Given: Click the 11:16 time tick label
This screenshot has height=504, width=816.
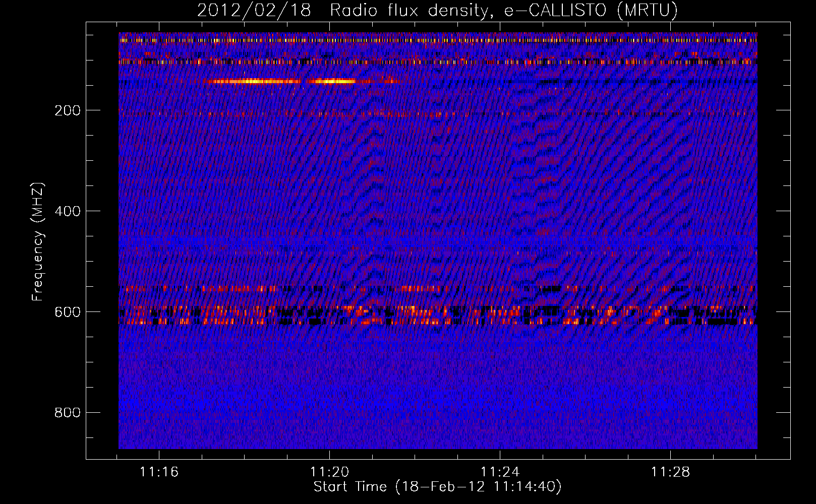Looking at the screenshot, I should point(159,472).
